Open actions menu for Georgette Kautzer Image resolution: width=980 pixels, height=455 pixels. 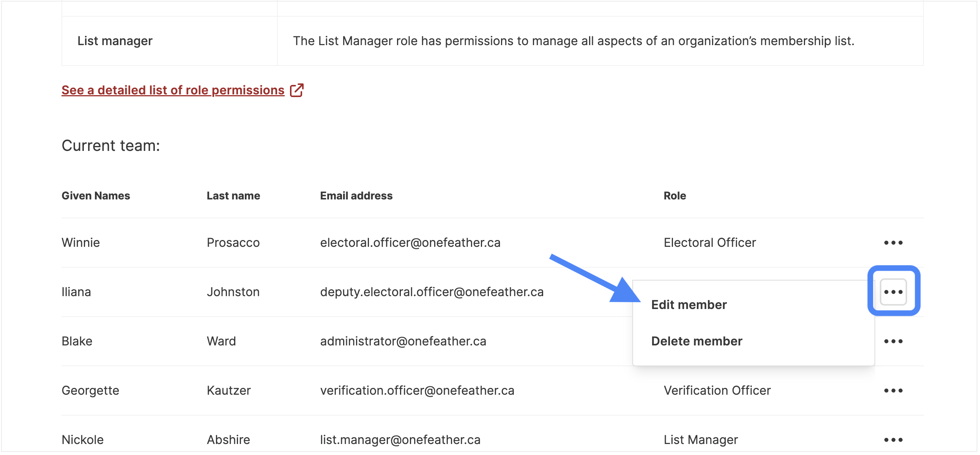[x=893, y=391]
